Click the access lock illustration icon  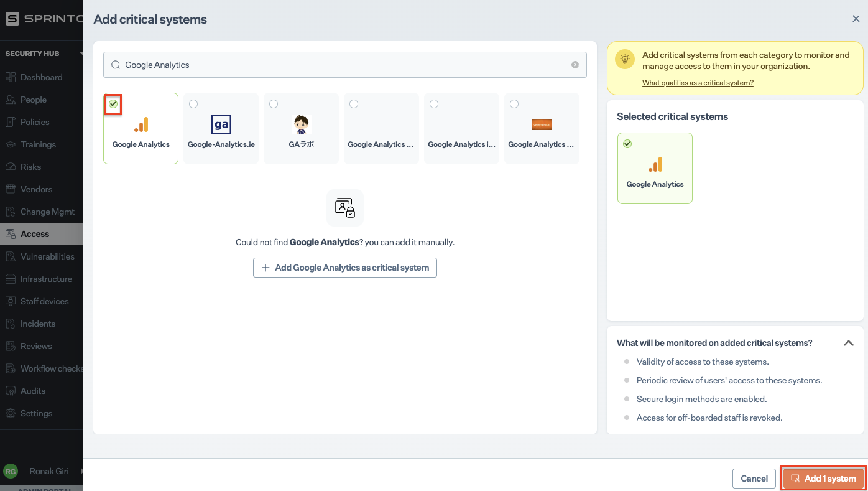pyautogui.click(x=345, y=208)
